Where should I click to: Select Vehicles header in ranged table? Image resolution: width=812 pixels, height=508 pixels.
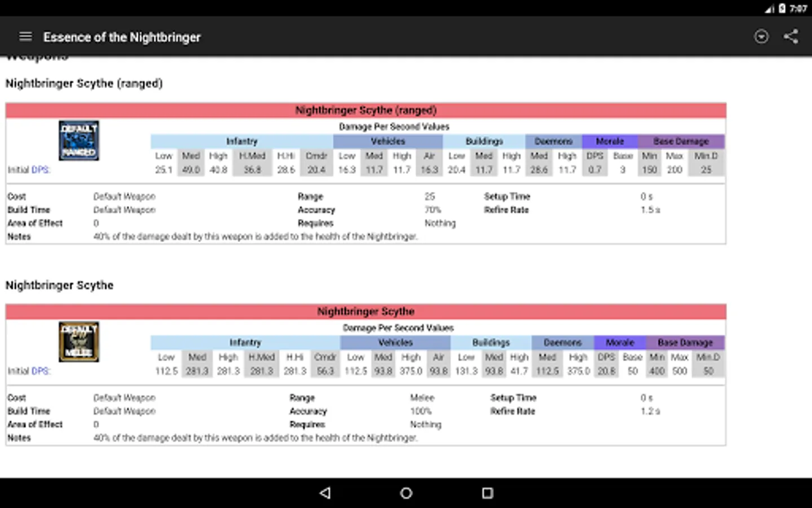click(x=388, y=141)
